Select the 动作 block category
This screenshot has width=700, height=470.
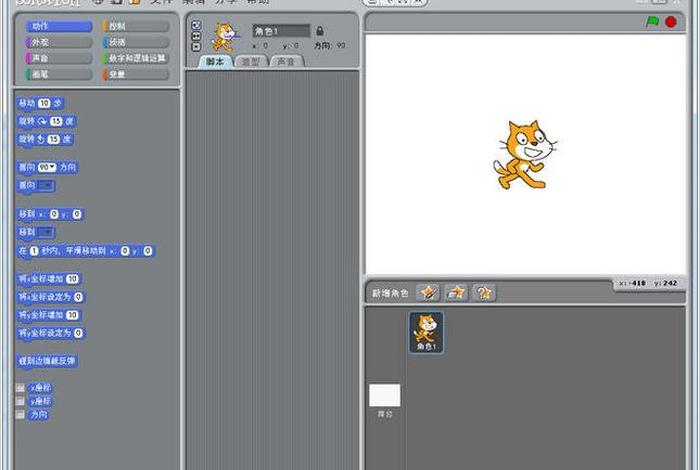[x=58, y=26]
